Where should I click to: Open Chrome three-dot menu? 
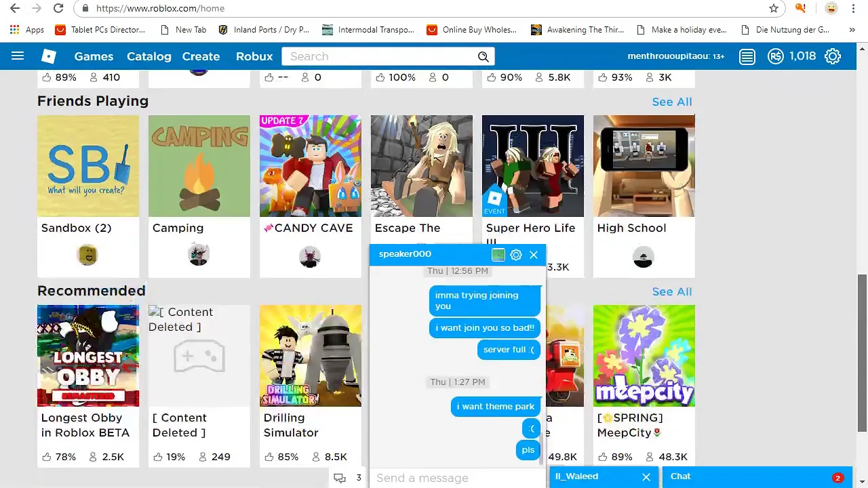pos(853,8)
